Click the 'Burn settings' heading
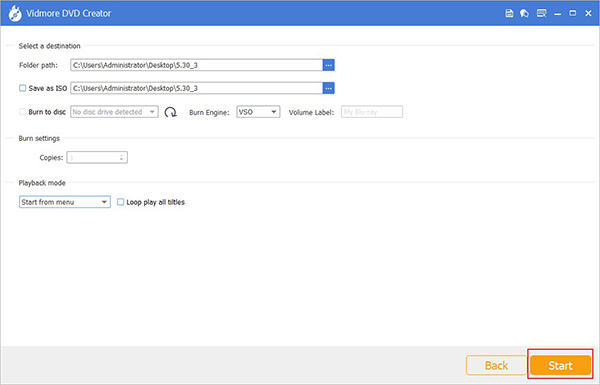600x385 pixels. (39, 139)
